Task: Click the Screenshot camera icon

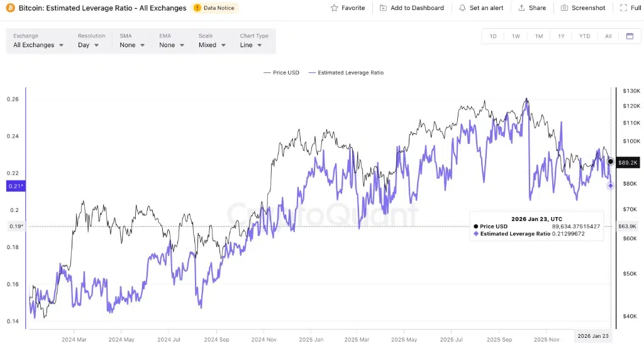Action: (564, 8)
